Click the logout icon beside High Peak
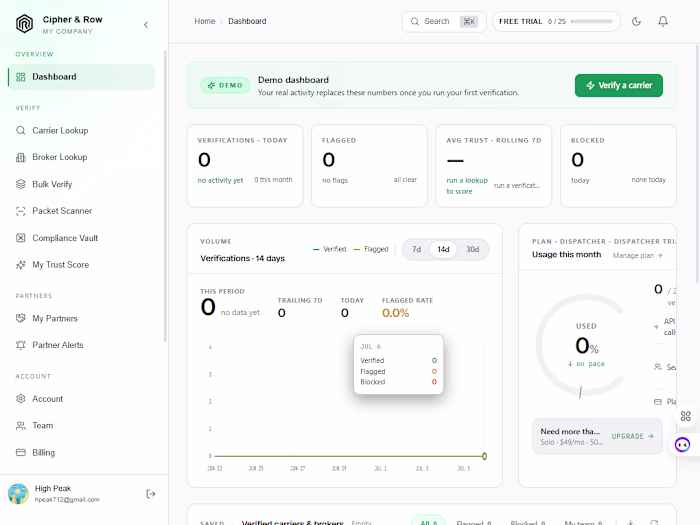700x525 pixels. 151,494
